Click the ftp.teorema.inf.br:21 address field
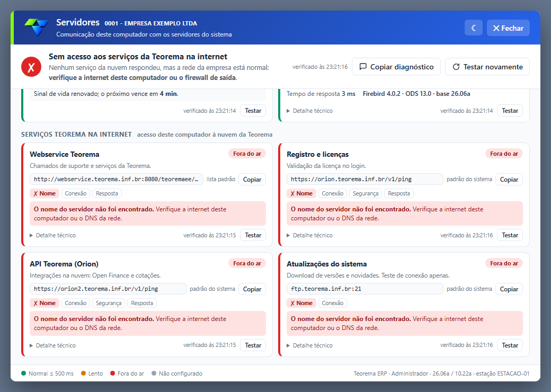Viewport: 551px width, 392px height. 365,289
